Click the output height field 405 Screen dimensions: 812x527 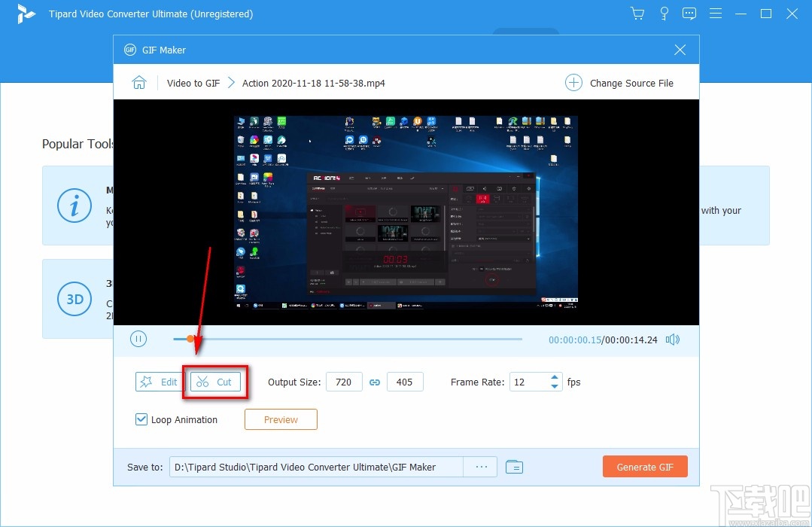click(405, 382)
